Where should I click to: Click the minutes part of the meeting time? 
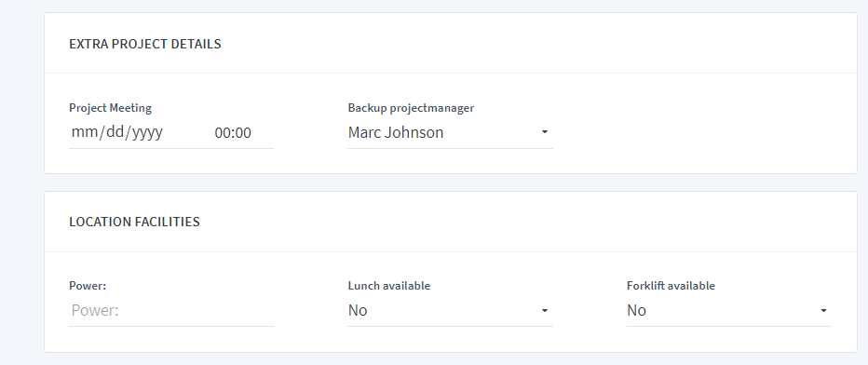pos(243,133)
